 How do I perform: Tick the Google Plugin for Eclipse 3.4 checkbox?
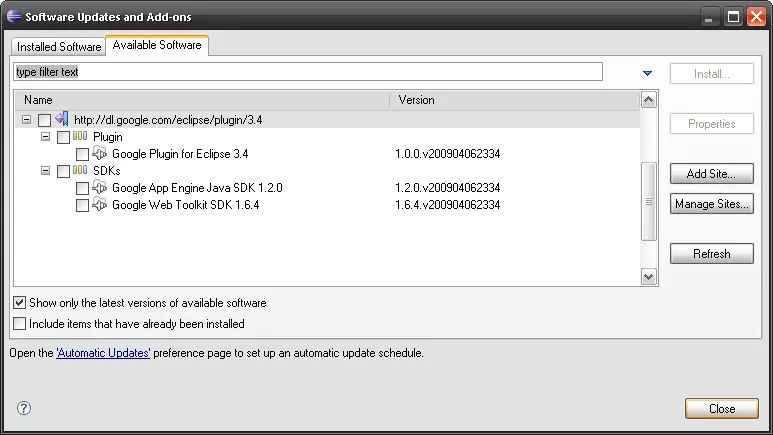tap(82, 154)
